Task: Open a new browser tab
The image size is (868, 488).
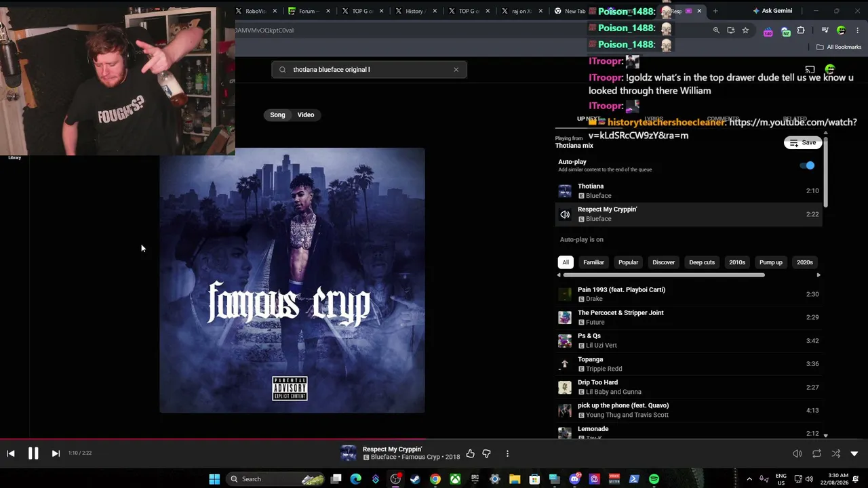Action: click(715, 11)
